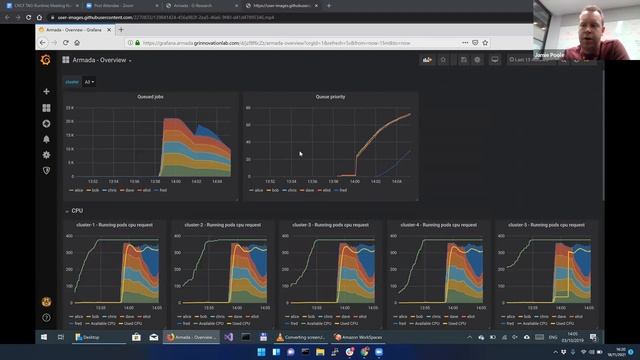Toggle Used CPU in cluster-2 legend
Viewport: 640px width, 360px height.
[x=238, y=324]
